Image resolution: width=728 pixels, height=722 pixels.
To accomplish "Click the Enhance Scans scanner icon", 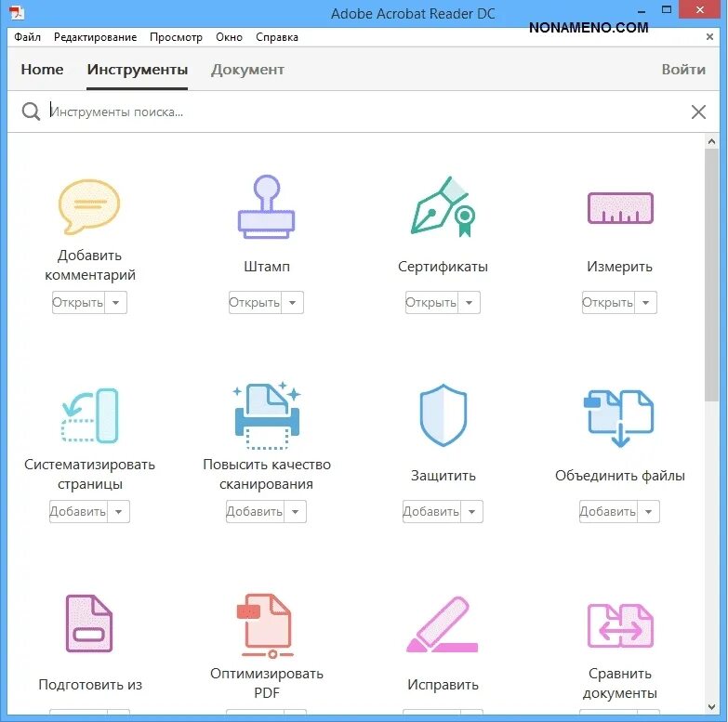I will click(267, 415).
